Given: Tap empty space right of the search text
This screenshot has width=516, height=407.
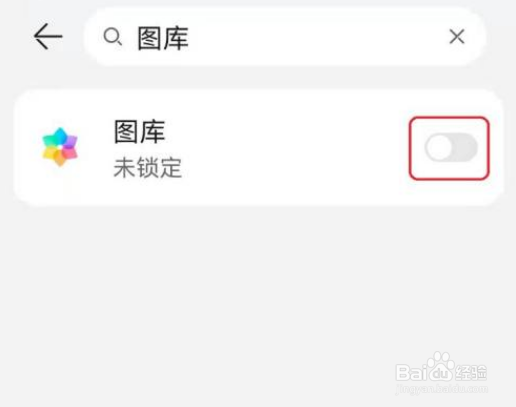Looking at the screenshot, I should 317,37.
